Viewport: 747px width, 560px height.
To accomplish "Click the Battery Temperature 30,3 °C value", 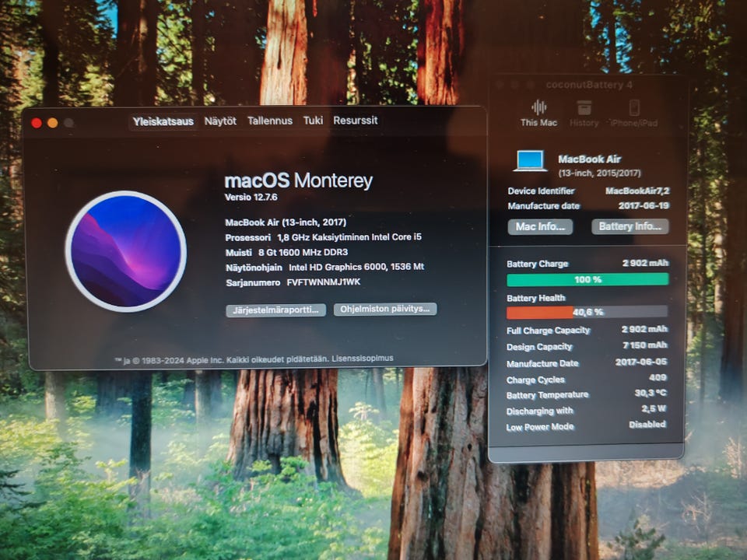I will pos(651,393).
